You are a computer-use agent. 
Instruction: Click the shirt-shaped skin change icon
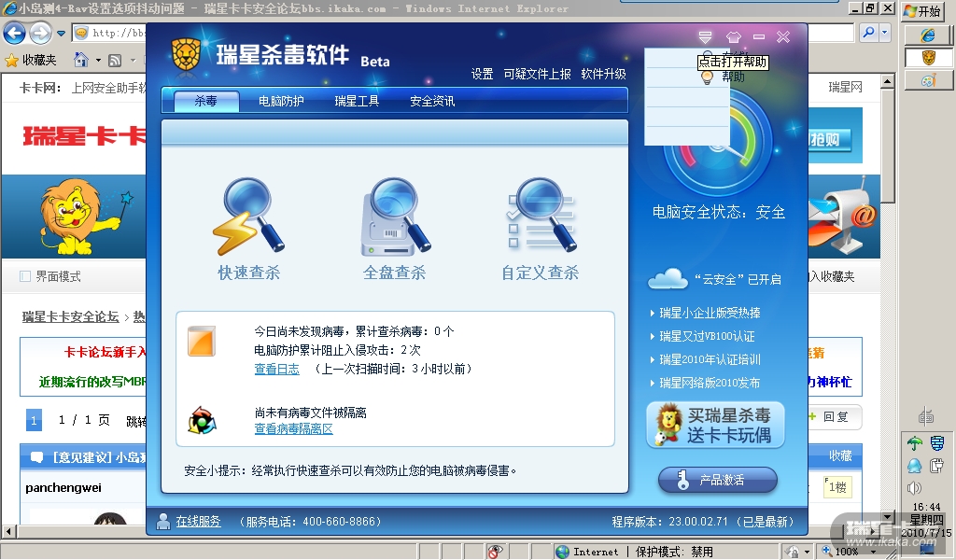[734, 37]
